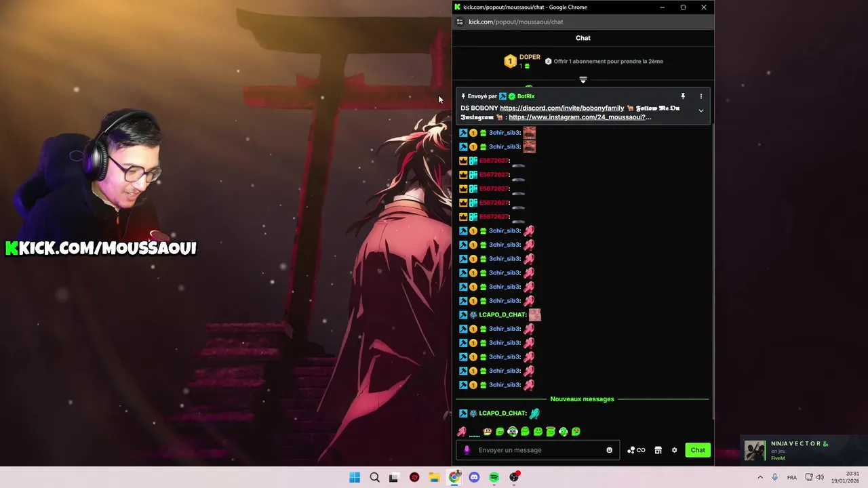
Task: Open NINJA V E C T O R activity notification
Action: [x=804, y=450]
